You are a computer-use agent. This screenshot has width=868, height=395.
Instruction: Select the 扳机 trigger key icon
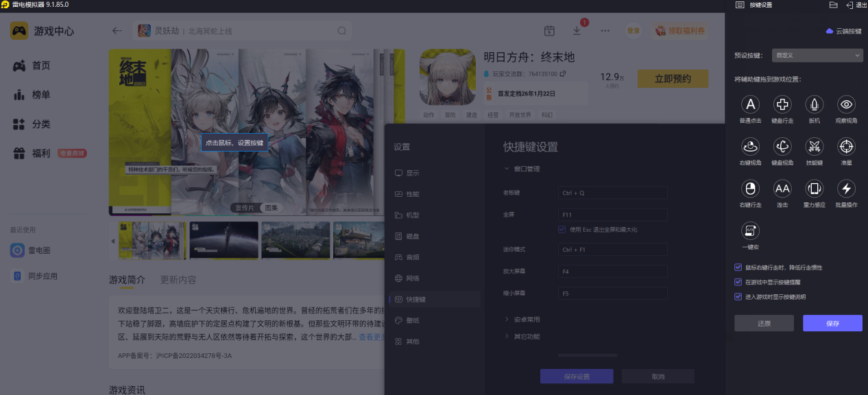[x=815, y=104]
